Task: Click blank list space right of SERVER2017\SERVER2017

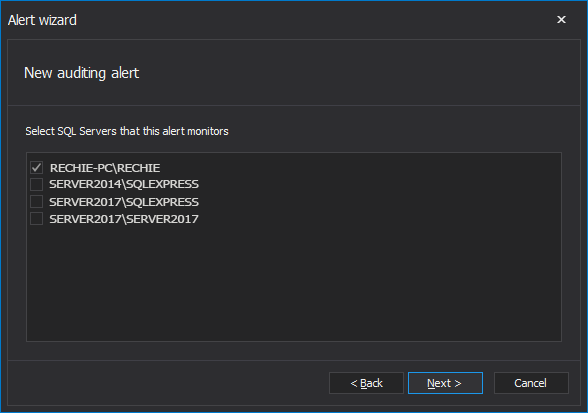Action: click(x=379, y=219)
